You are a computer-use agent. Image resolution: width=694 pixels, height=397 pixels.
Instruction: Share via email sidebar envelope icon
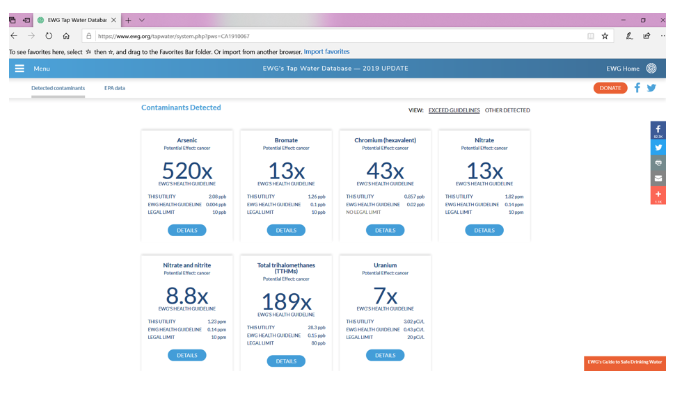coord(658,178)
